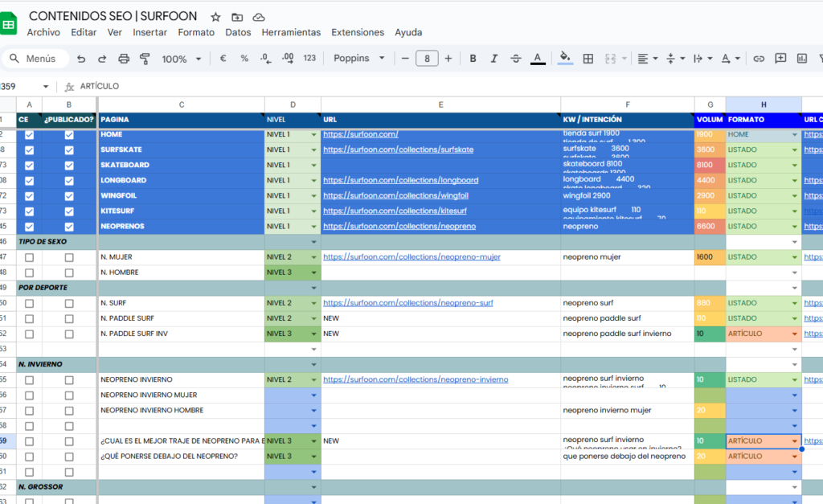
Task: Toggle bold text formatting
Action: coord(473,59)
